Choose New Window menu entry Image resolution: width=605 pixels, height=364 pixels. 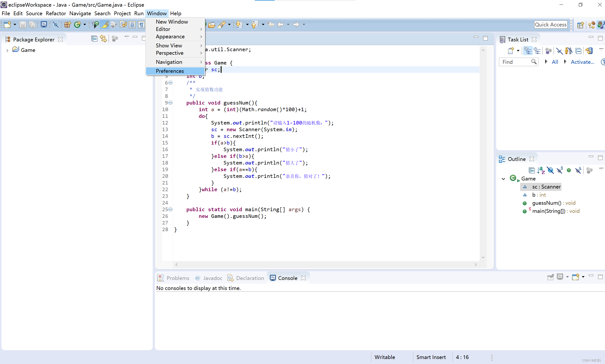[x=175, y=22]
